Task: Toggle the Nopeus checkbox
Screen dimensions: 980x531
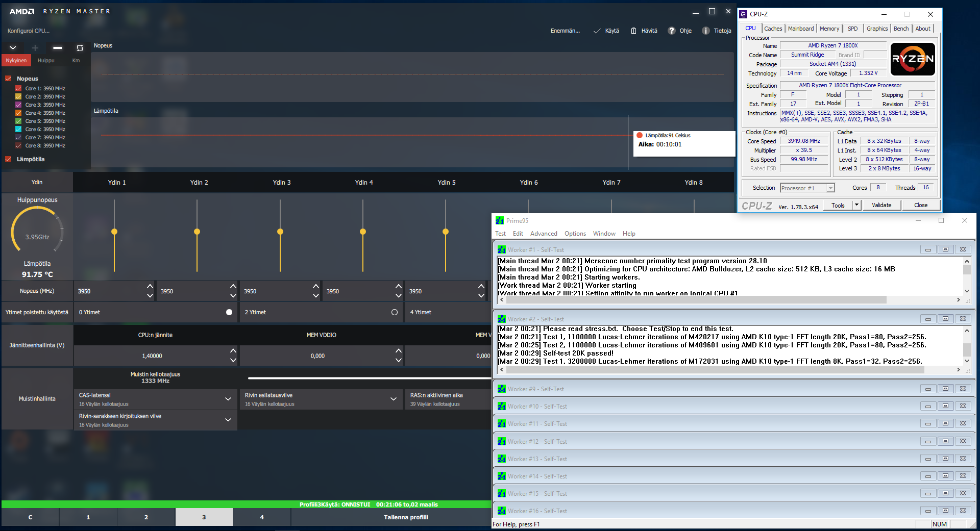Action: (8, 79)
